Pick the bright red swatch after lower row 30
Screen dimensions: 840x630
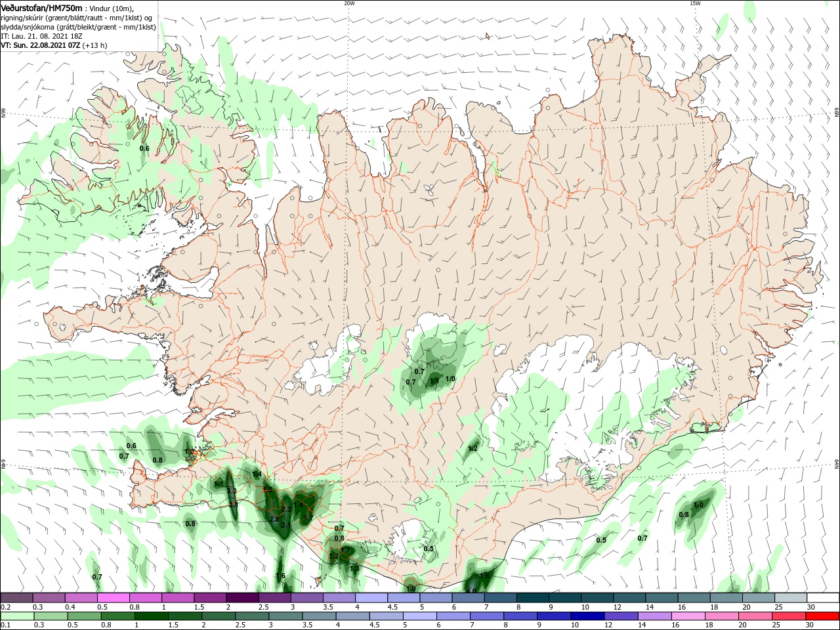(x=823, y=616)
